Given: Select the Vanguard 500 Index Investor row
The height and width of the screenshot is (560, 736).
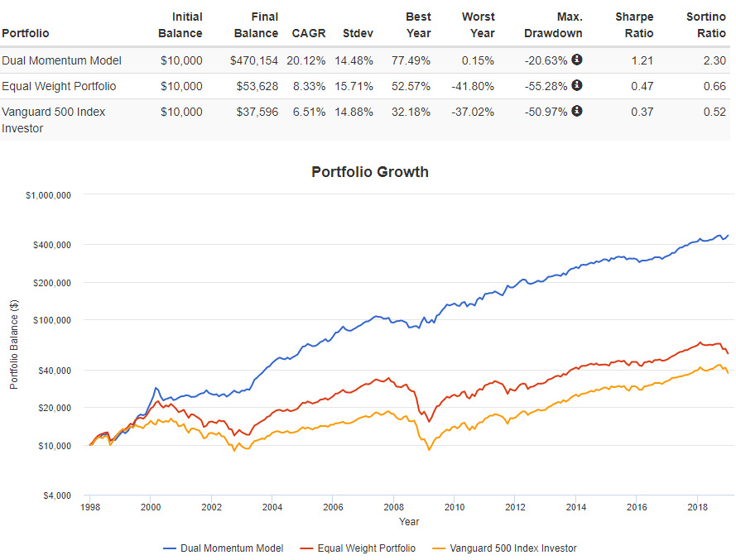Looking at the screenshot, I should [53, 120].
